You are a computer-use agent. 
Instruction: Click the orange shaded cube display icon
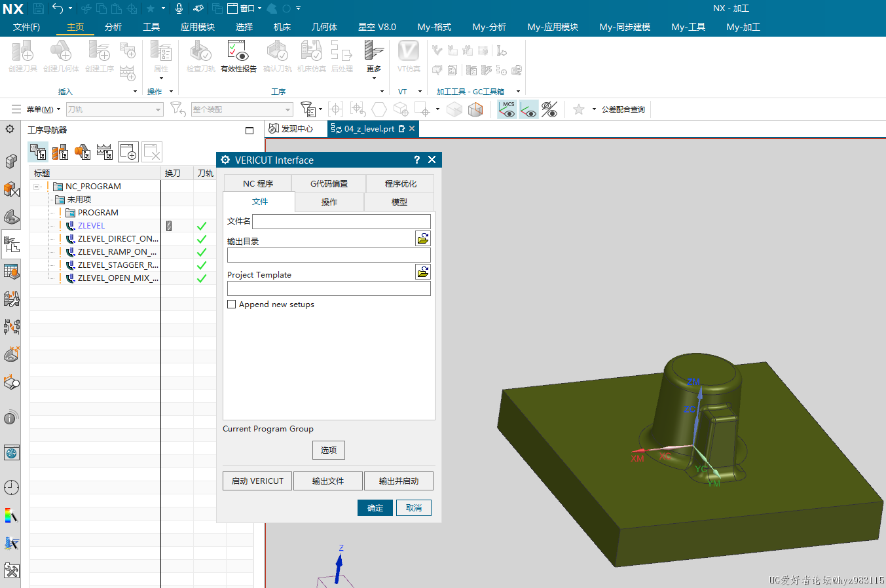pos(475,109)
